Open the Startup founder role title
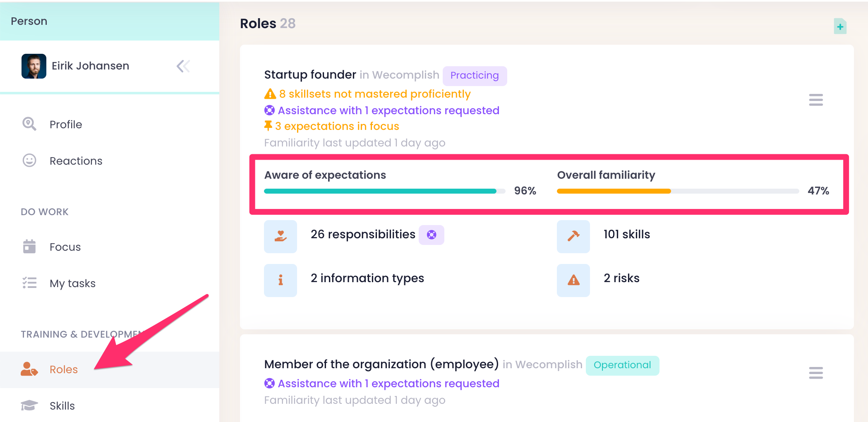868x422 pixels. coord(310,74)
